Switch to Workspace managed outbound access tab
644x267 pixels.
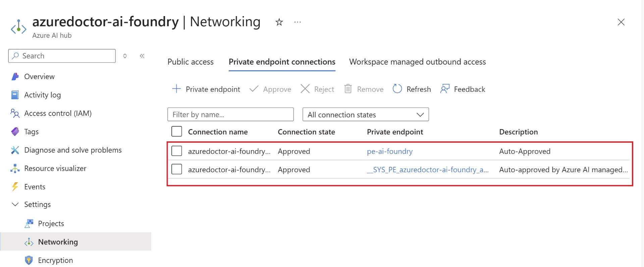tap(418, 62)
